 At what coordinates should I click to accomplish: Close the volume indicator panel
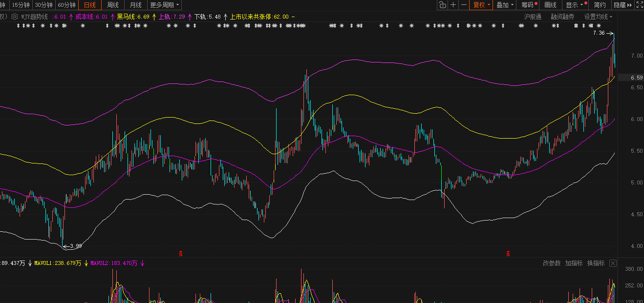click(613, 263)
